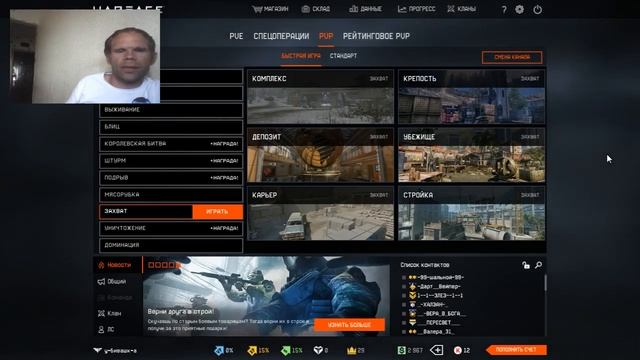Image resolution: width=640 pixels, height=360 pixels.
Task: Open the Рейтинговое PVP tab
Action: [x=376, y=36]
